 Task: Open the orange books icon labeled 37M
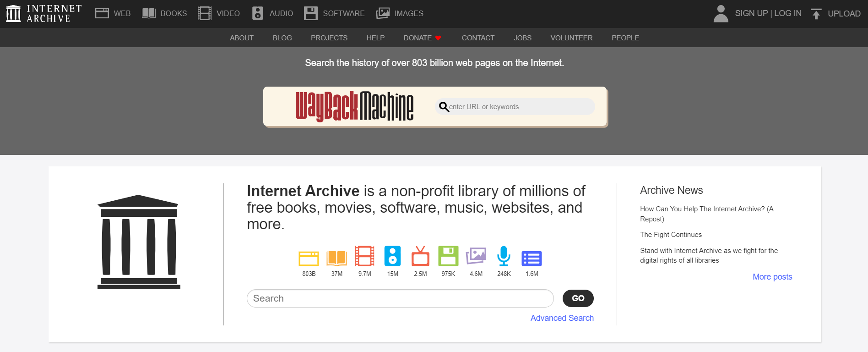click(x=336, y=258)
